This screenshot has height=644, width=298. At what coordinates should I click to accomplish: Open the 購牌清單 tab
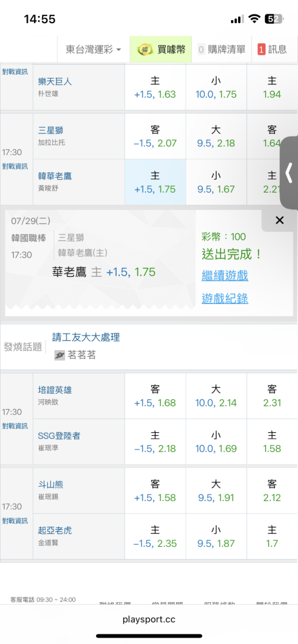[221, 50]
